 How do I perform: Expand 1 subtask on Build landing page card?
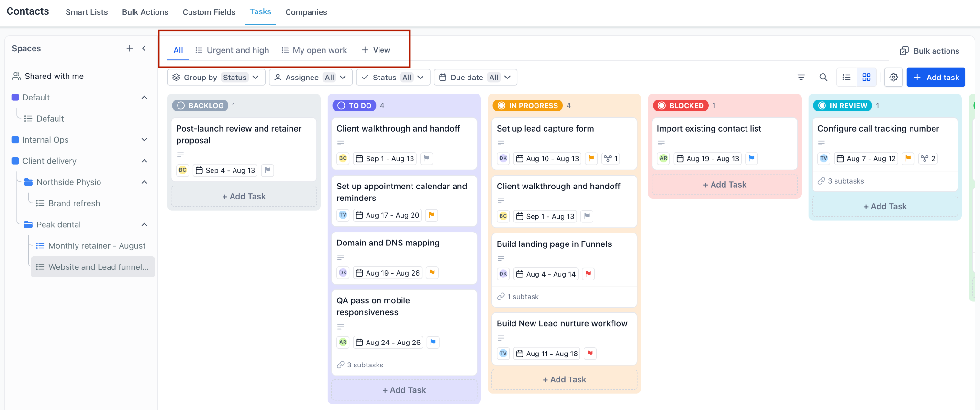coord(518,297)
